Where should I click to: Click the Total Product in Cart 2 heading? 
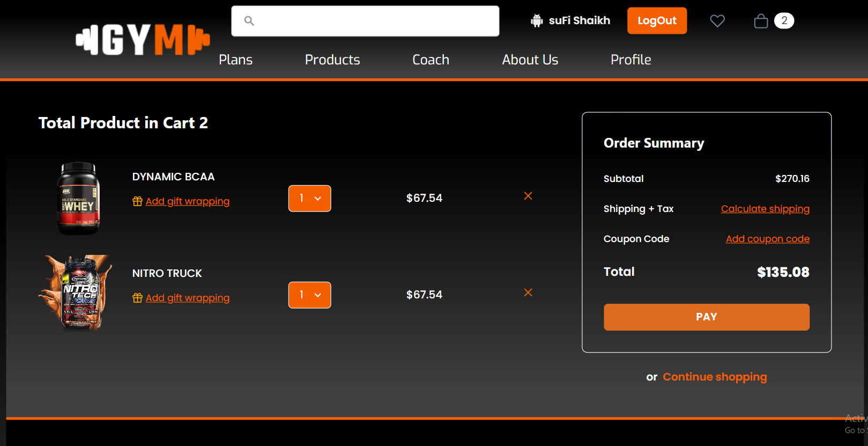(123, 123)
